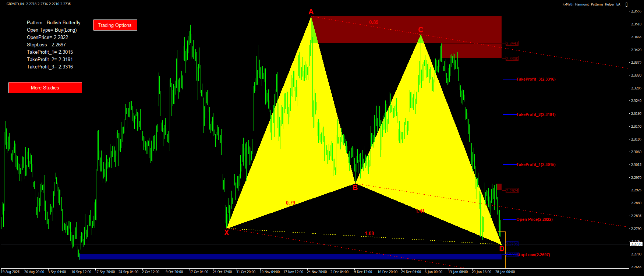Screen dimensions: 644x276
Task: Click the OpenPrice= 2.2822 text
Action: coord(47,37)
